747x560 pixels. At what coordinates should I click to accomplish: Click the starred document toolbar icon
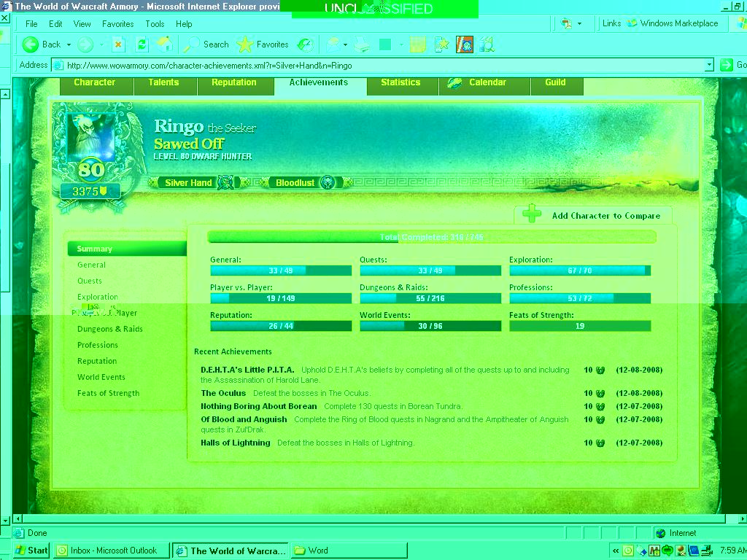[x=441, y=44]
